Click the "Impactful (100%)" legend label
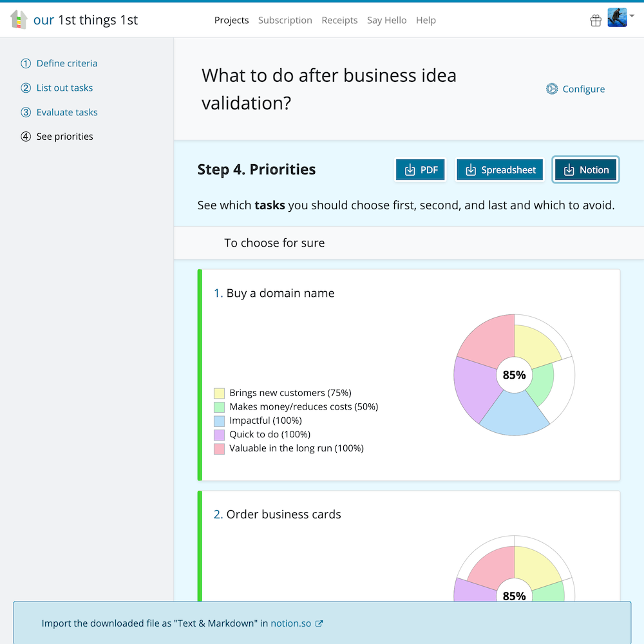The image size is (644, 644). coord(265,421)
